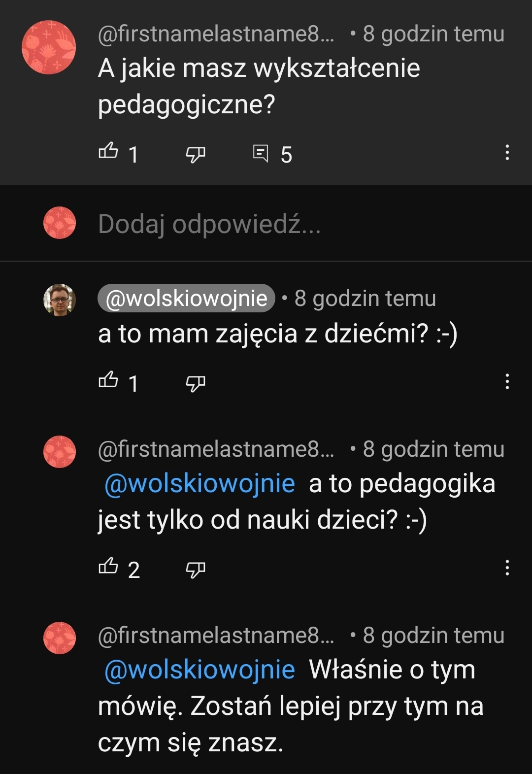Follow the @wolskiowojnie mention before "Właśnie o tym"

tap(199, 670)
